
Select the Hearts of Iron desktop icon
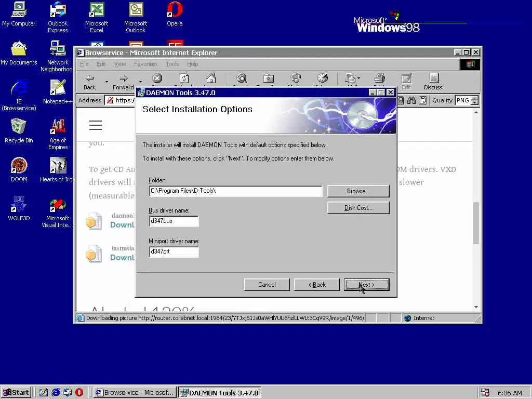[57, 170]
